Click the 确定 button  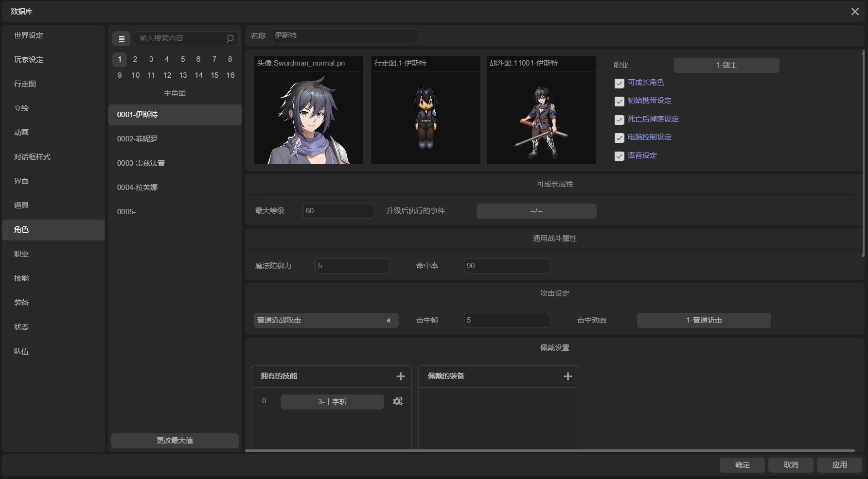[x=742, y=465]
